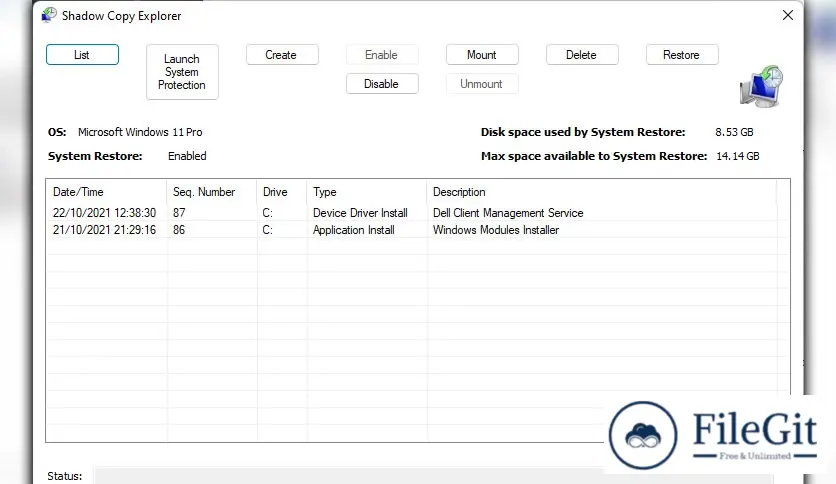Image resolution: width=836 pixels, height=484 pixels.
Task: Click the Enabled System Restore value
Action: tap(187, 156)
